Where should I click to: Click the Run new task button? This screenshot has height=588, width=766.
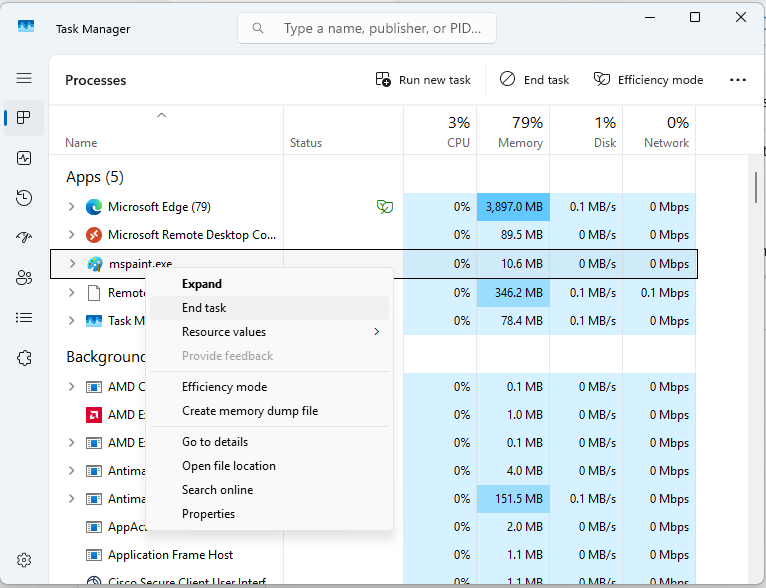423,80
